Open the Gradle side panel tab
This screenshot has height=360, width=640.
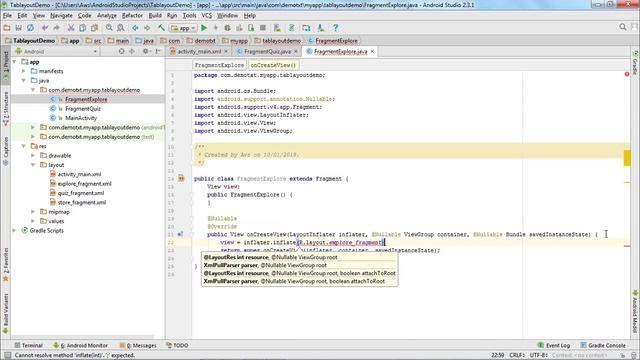(x=635, y=62)
